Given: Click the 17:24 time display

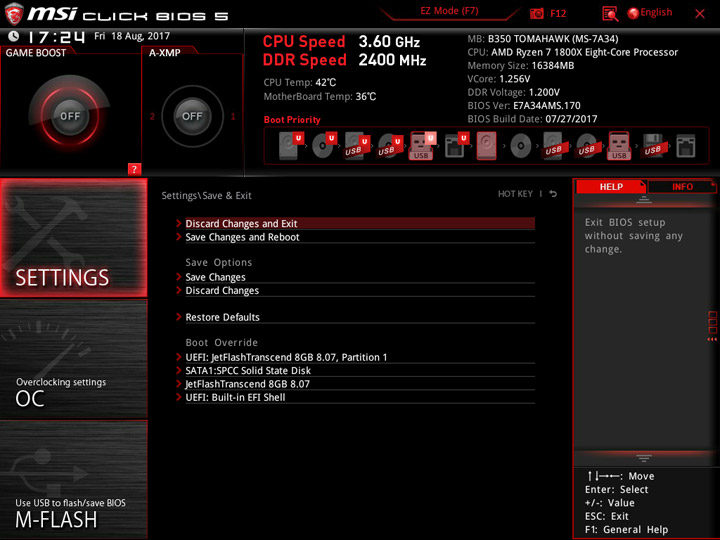Looking at the screenshot, I should click(x=56, y=37).
